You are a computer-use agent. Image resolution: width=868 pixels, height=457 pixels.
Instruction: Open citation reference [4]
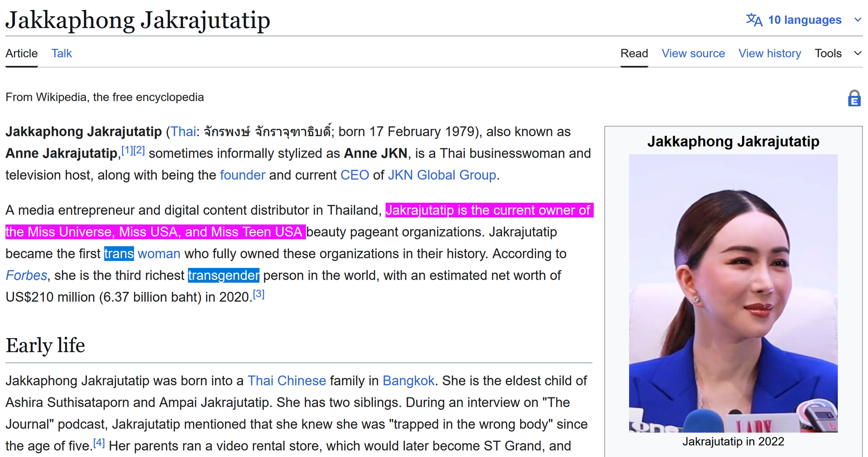pos(99,443)
